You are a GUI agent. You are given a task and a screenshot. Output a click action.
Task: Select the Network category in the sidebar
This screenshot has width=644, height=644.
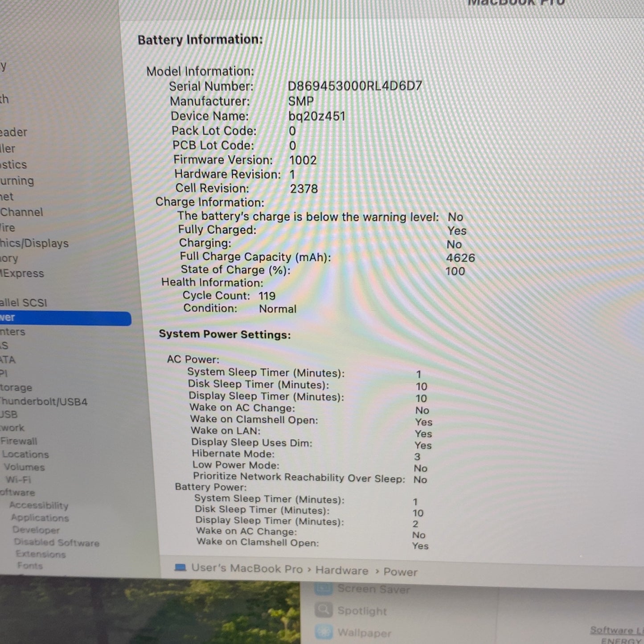(x=12, y=428)
